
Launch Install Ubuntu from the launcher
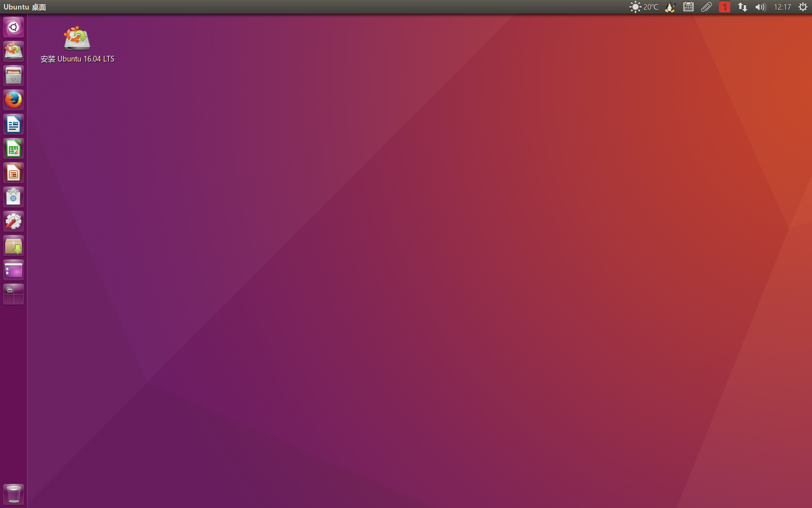(x=14, y=51)
